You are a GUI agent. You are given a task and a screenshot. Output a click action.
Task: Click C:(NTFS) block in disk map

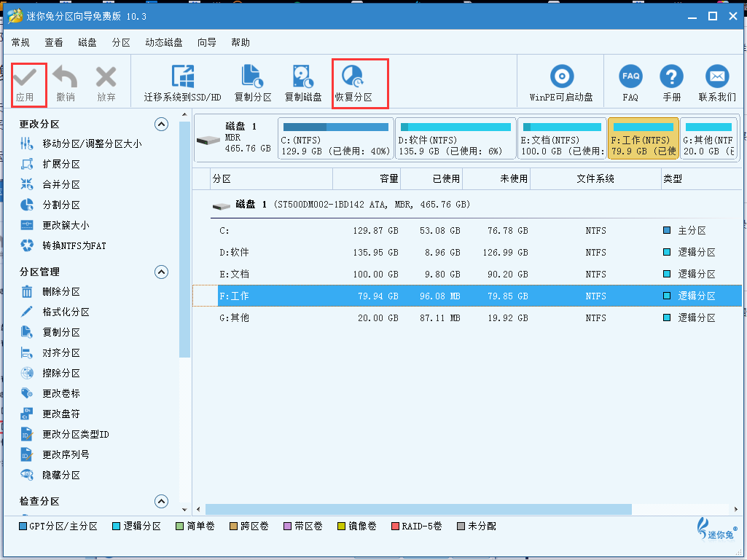336,138
